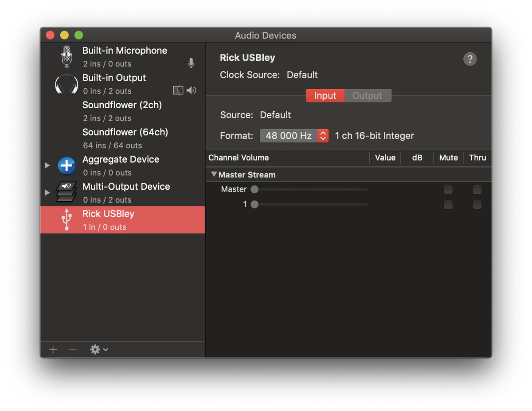This screenshot has height=411, width=532.
Task: Toggle Mute checkbox for Master channel
Action: (448, 190)
